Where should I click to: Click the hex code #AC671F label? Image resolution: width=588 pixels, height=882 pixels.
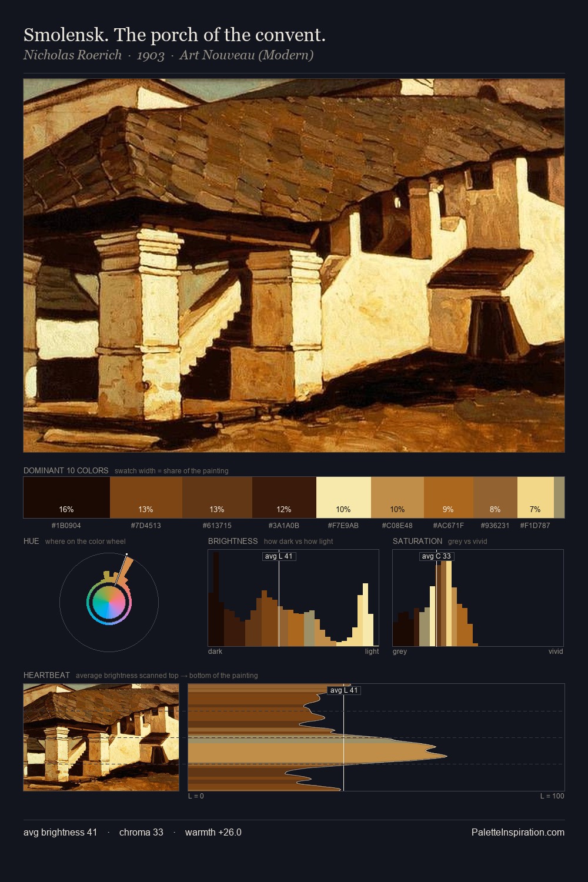[449, 526]
